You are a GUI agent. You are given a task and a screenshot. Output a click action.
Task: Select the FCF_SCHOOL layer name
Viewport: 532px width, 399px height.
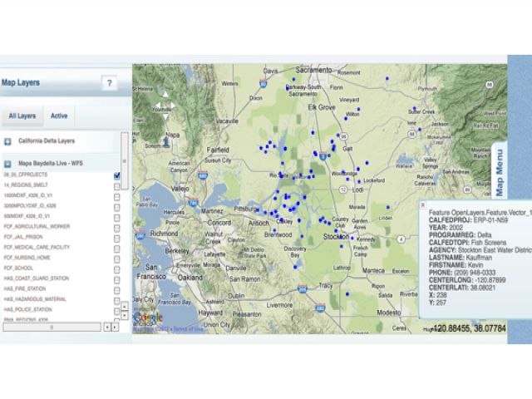coord(18,268)
